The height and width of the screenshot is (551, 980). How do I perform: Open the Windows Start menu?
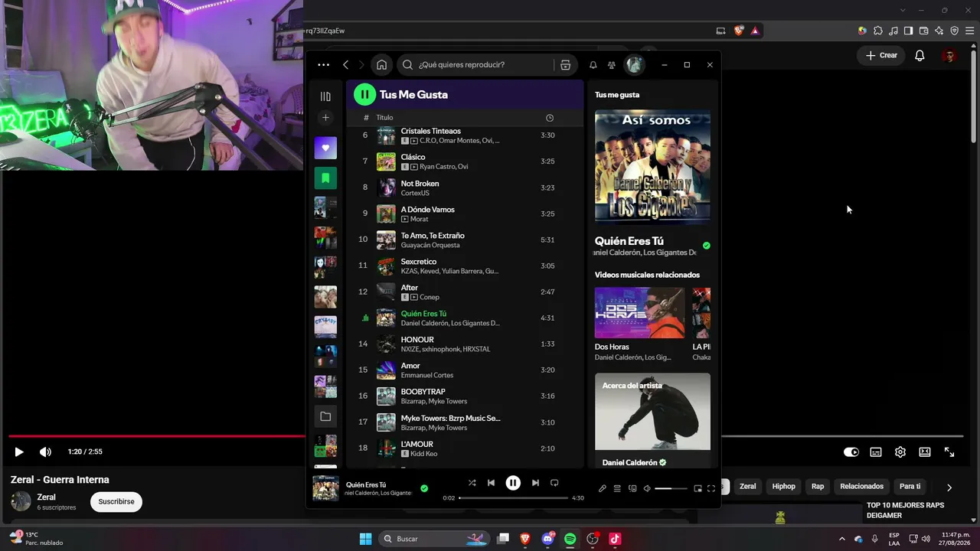click(x=365, y=539)
